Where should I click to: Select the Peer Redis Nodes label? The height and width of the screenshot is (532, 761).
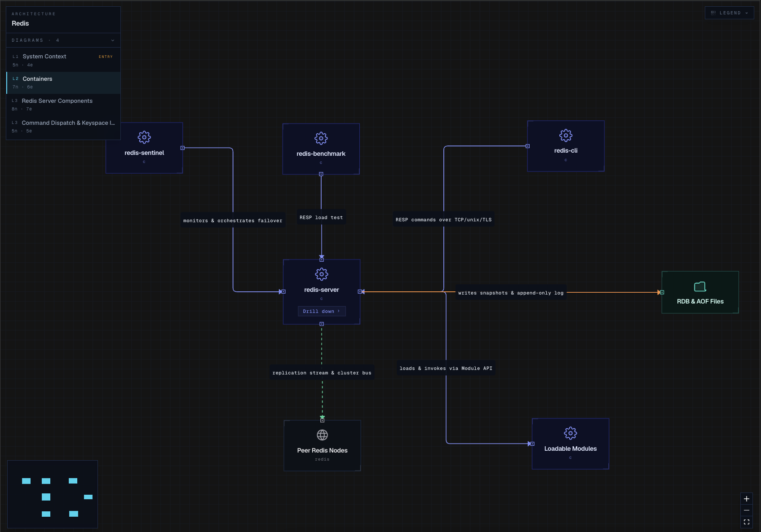[323, 451]
